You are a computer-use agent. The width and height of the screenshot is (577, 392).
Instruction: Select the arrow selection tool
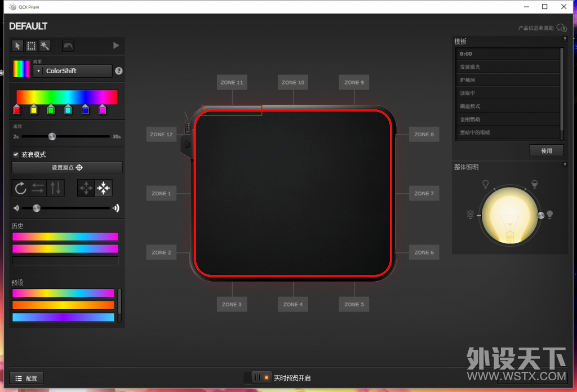[x=17, y=46]
